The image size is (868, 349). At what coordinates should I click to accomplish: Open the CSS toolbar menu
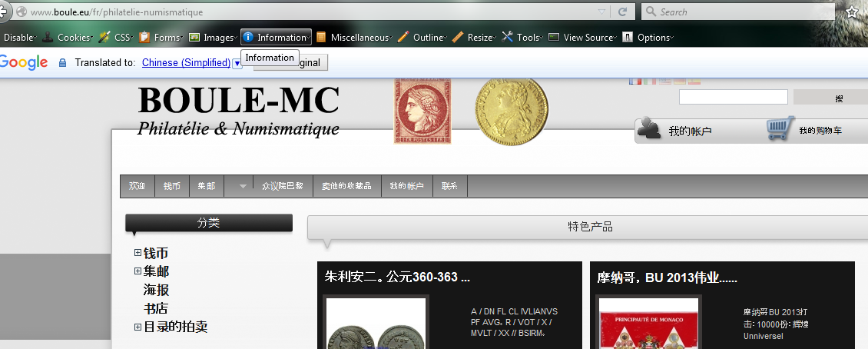pos(116,37)
